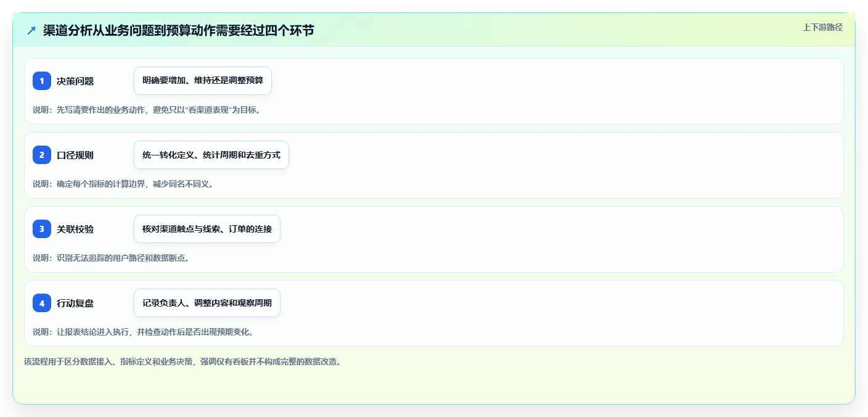Click the 明确要增加、维持还是调整预算 chip
The width and height of the screenshot is (868, 417).
(x=203, y=81)
